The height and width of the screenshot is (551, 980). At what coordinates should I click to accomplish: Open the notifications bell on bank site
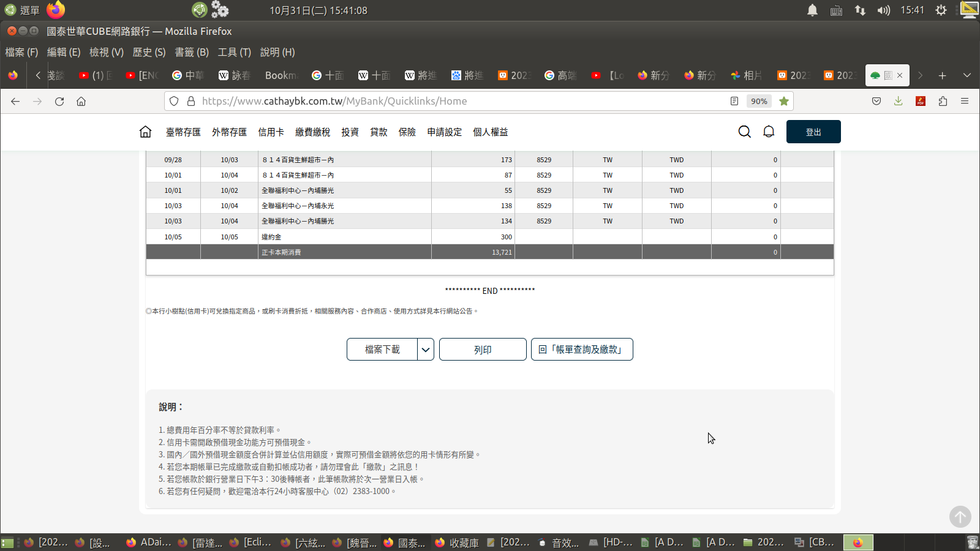[x=769, y=132]
